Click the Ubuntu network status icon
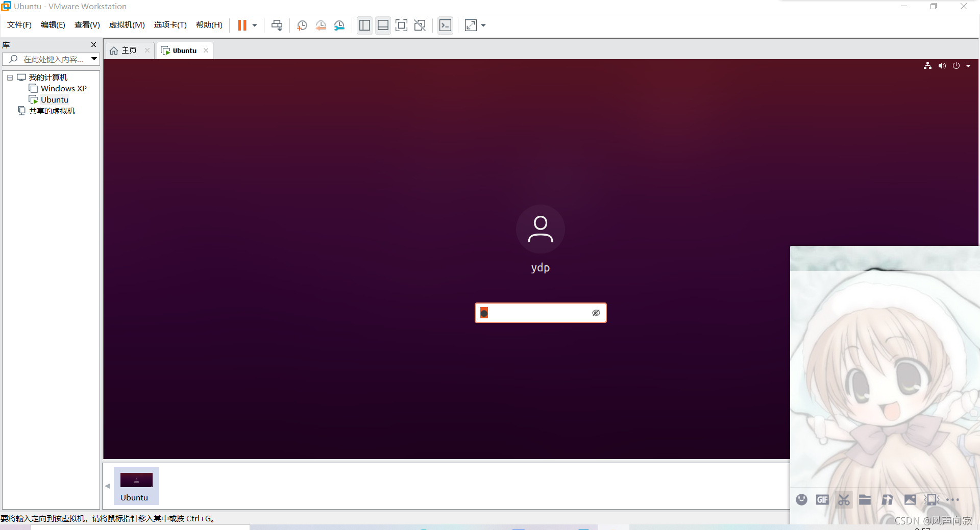The width and height of the screenshot is (980, 530). (927, 66)
